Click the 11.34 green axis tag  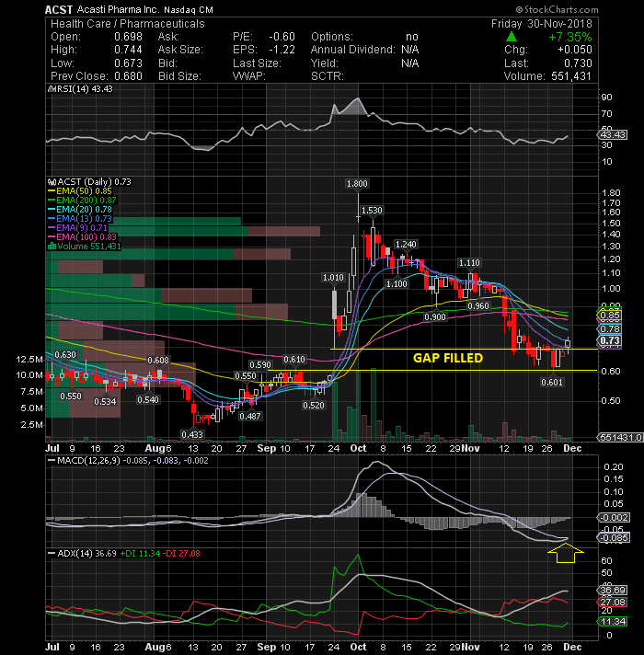pos(613,621)
